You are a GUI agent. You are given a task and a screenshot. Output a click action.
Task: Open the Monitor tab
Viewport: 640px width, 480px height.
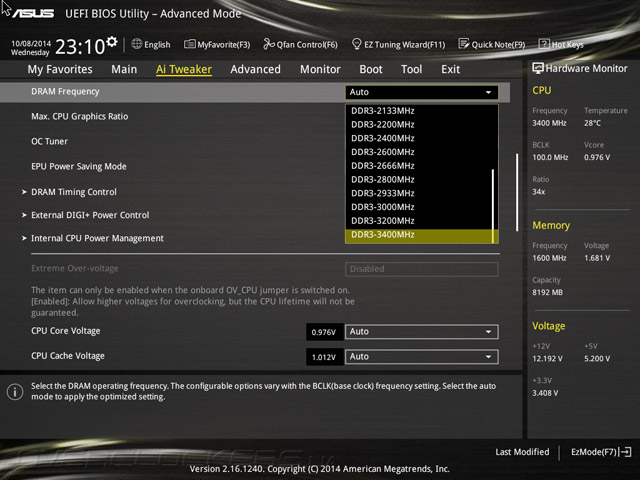coord(320,69)
